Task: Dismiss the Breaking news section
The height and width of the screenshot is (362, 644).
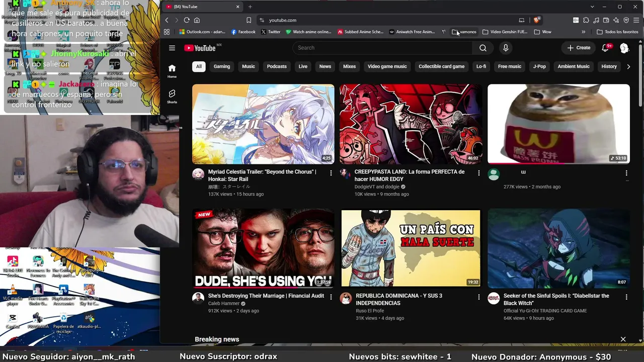Action: 623,339
